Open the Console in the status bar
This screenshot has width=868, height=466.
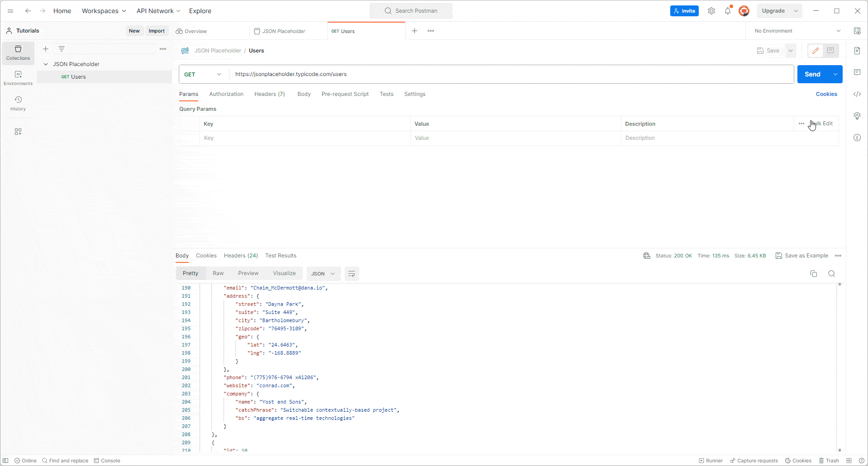click(107, 461)
